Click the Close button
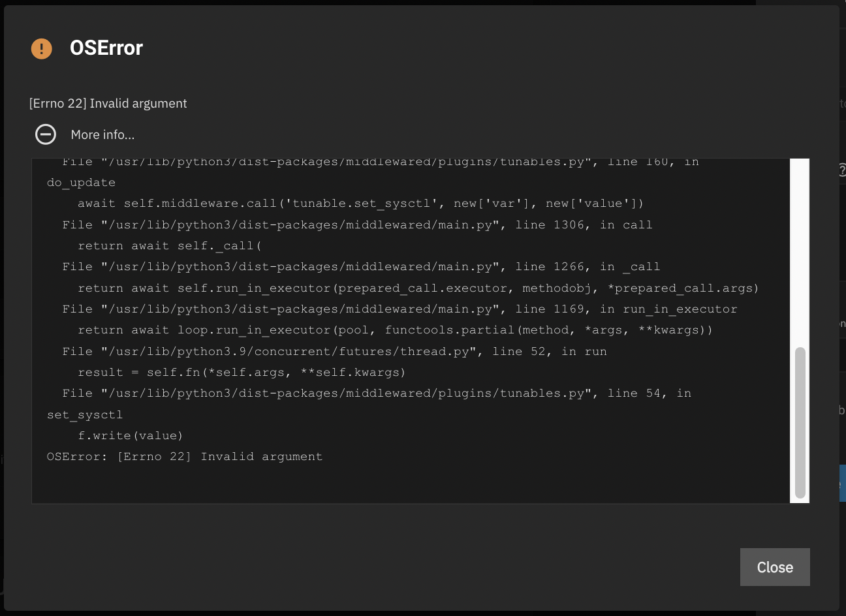This screenshot has height=616, width=846. (775, 567)
